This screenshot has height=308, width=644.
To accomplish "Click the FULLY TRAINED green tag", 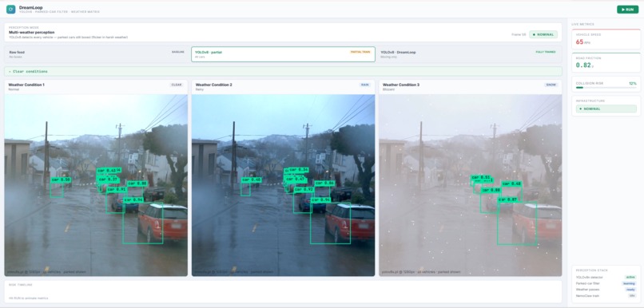I will click(546, 52).
